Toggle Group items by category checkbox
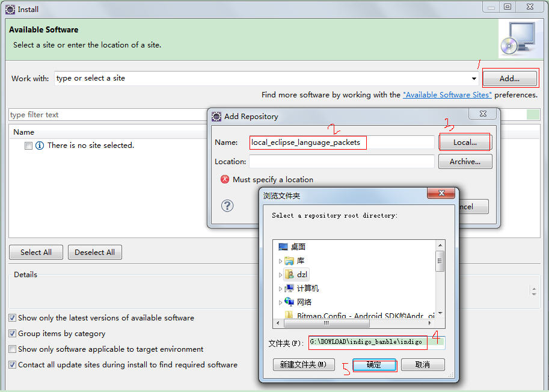 pyautogui.click(x=12, y=334)
